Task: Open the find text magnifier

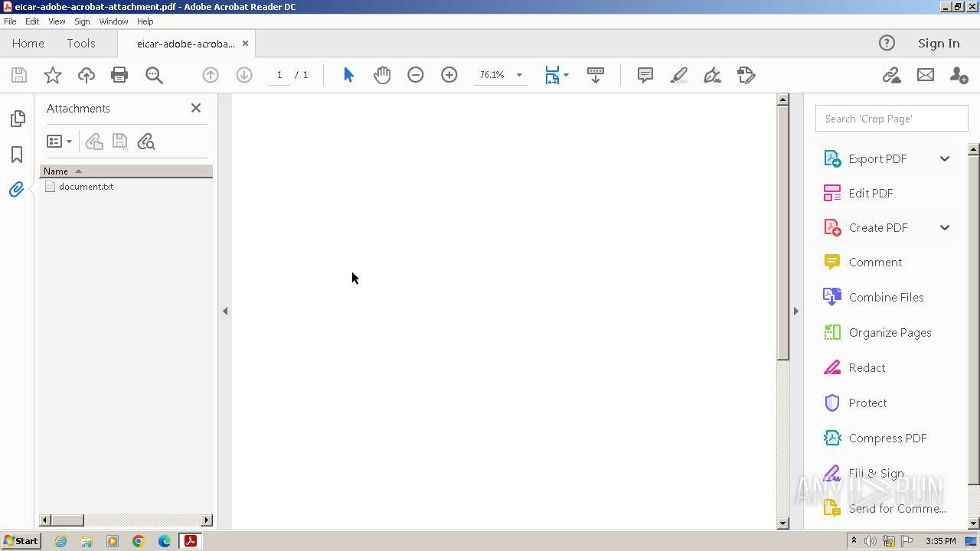Action: [154, 75]
